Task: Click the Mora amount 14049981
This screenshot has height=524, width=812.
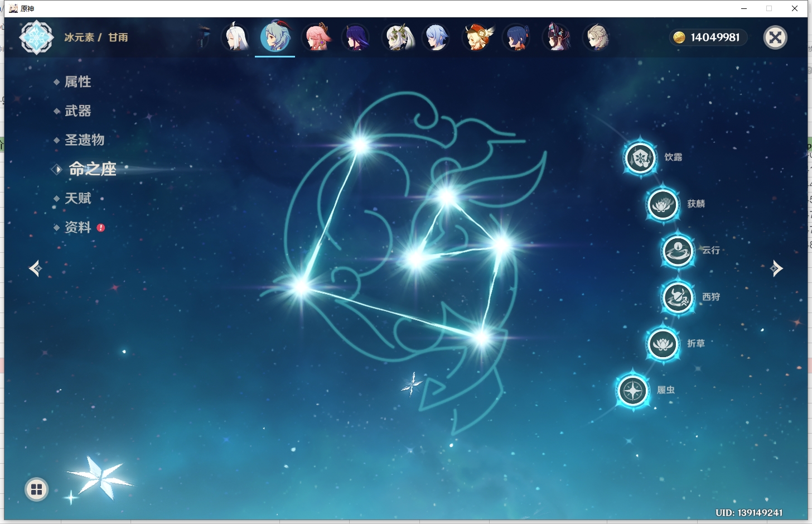Action: tap(715, 37)
